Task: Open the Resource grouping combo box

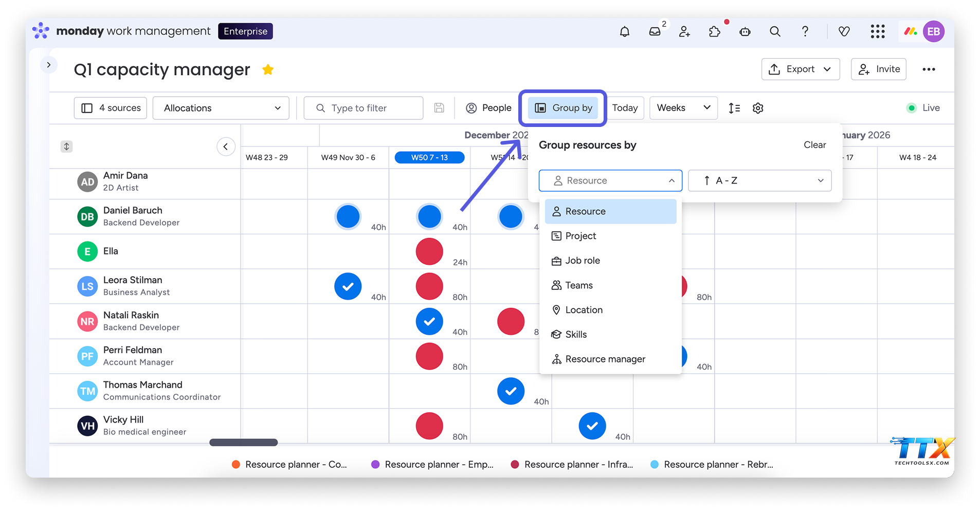Action: [610, 180]
